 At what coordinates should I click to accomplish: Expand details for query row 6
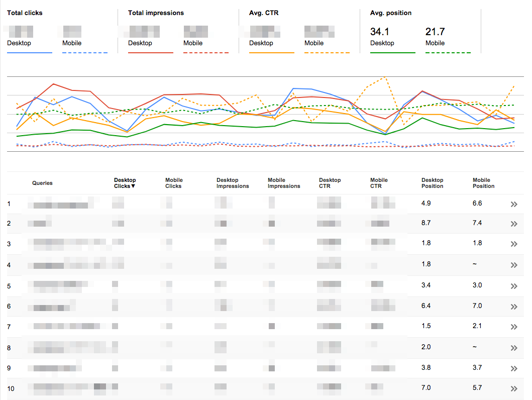point(514,307)
